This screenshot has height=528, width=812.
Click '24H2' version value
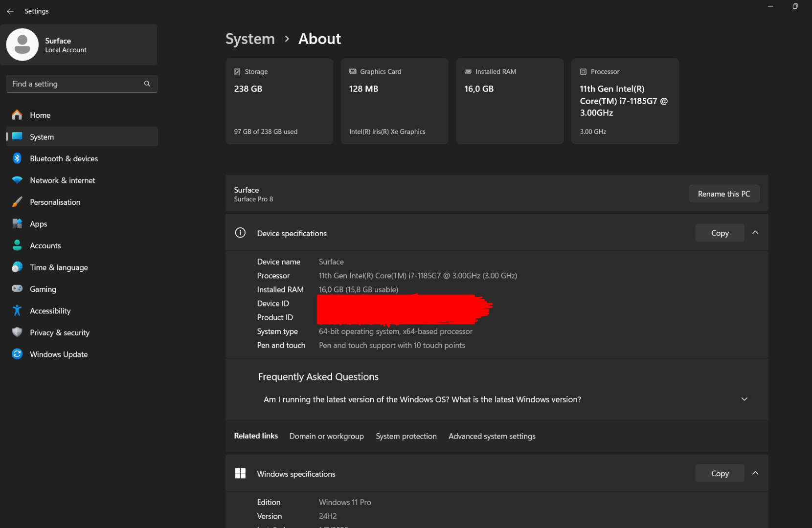(x=328, y=516)
